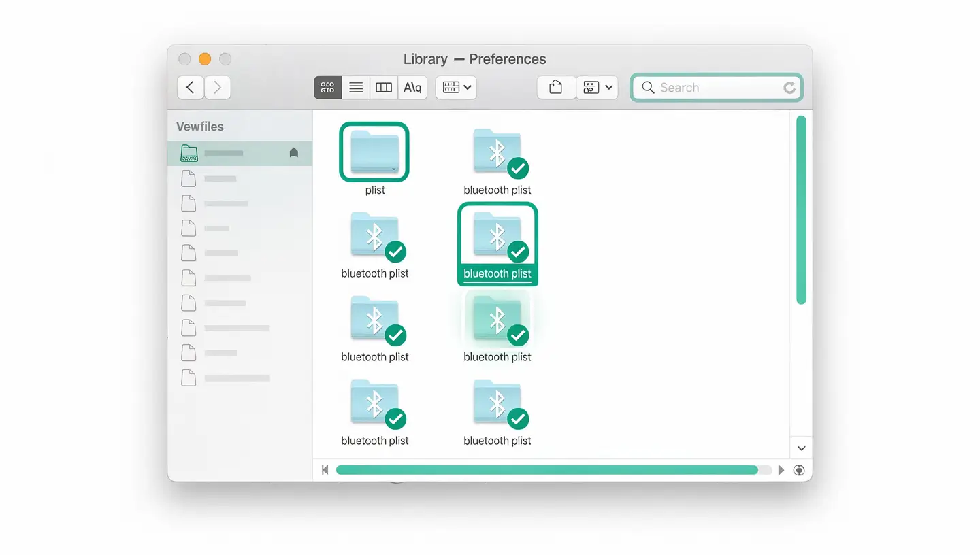This screenshot has width=980, height=555.
Task: Switch to list view in the toolbar
Action: 355,87
